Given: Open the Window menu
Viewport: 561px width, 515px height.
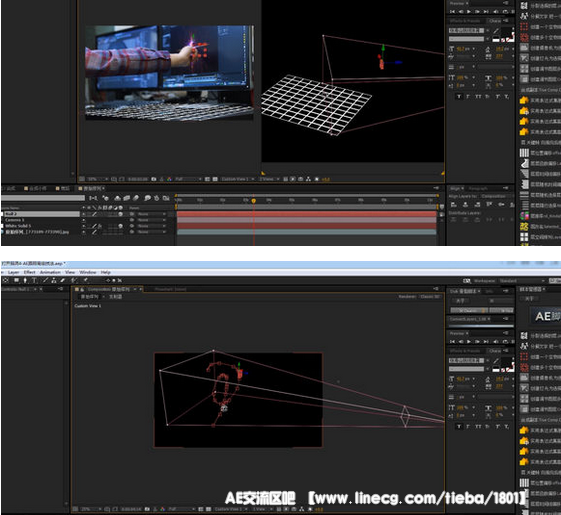Looking at the screenshot, I should pyautogui.click(x=88, y=272).
